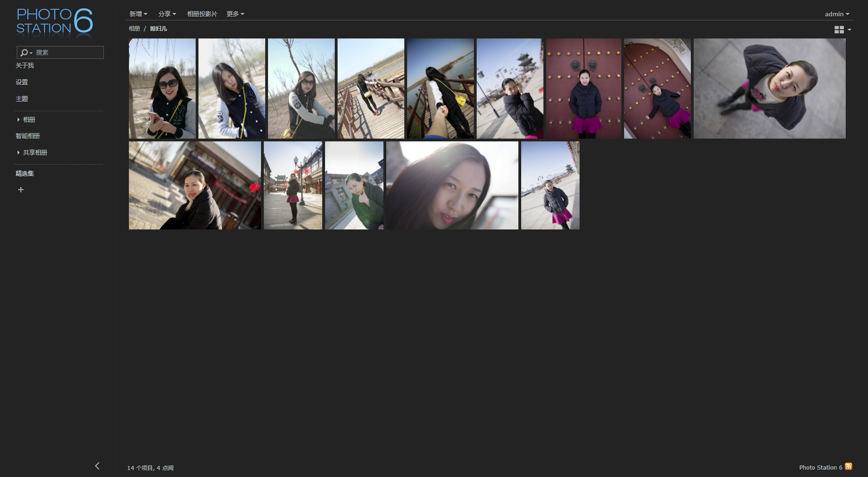The width and height of the screenshot is (868, 477).
Task: Click the Photo Station 6 logo
Action: (x=55, y=21)
